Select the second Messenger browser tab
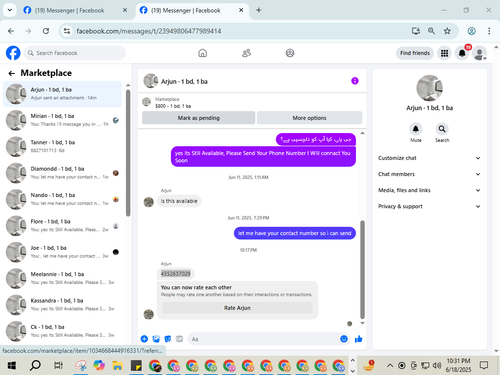The image size is (500, 375). pos(192,10)
